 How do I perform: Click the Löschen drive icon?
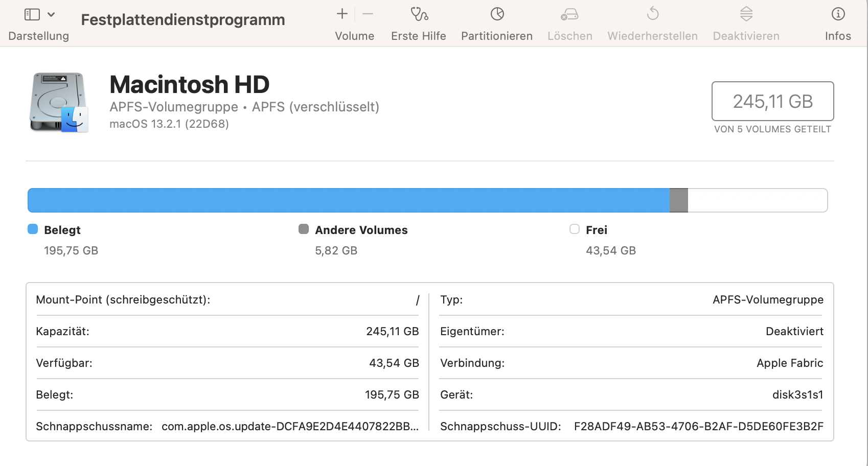pos(569,14)
